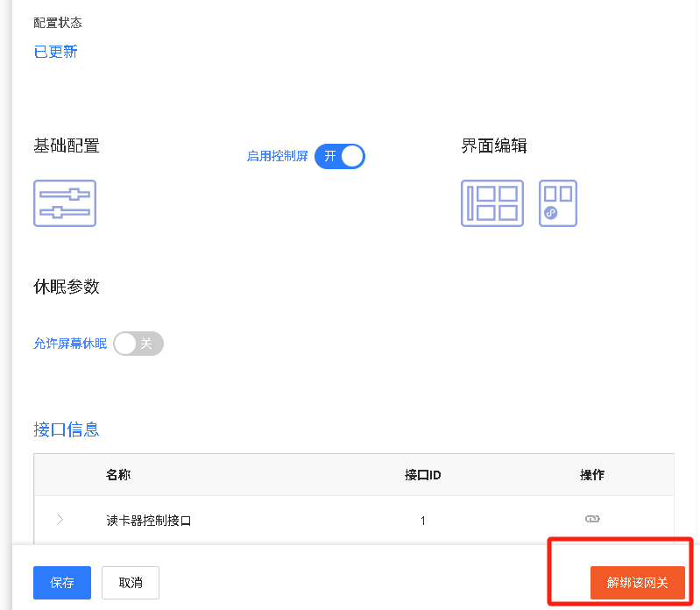This screenshot has width=700, height=610.
Task: Click the 界面编辑 widget panel icon
Action: coord(557,203)
